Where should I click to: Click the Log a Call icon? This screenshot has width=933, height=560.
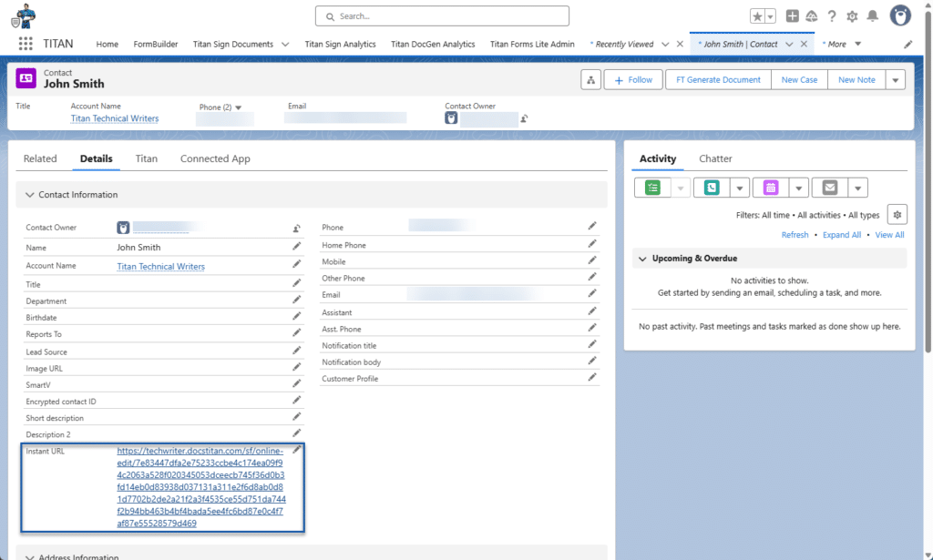(x=712, y=188)
